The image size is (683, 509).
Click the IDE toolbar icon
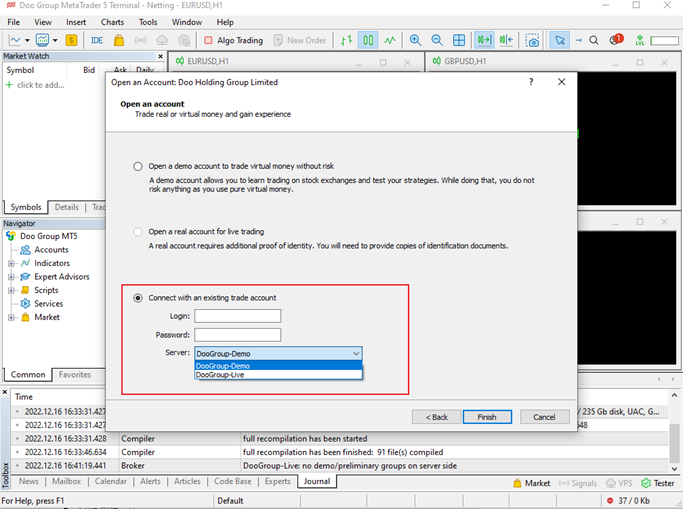(97, 40)
